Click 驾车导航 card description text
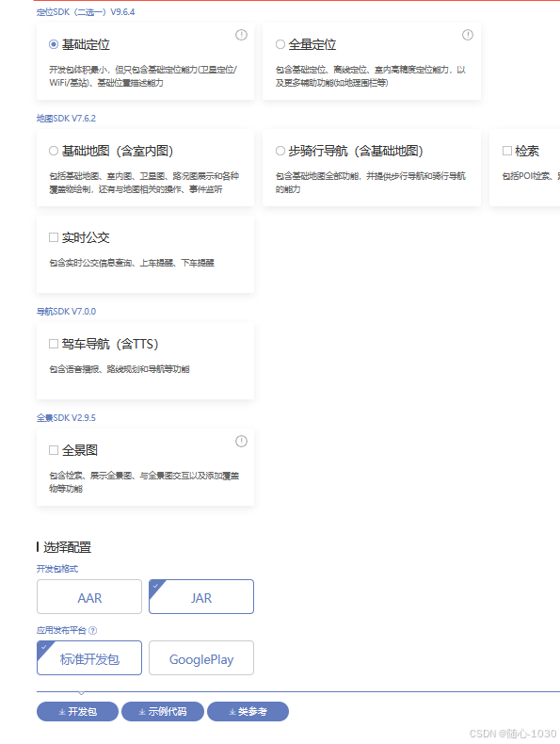Image resolution: width=560 pixels, height=744 pixels. coord(119,368)
